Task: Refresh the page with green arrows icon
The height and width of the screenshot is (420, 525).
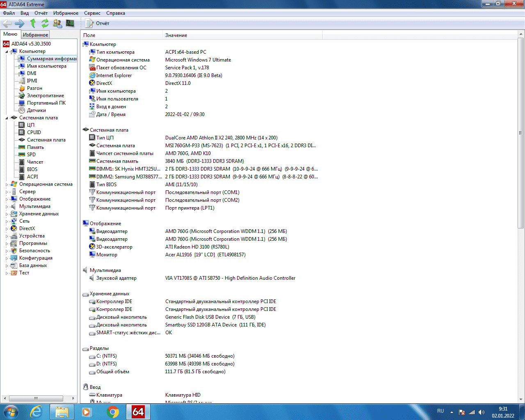Action: tap(45, 23)
